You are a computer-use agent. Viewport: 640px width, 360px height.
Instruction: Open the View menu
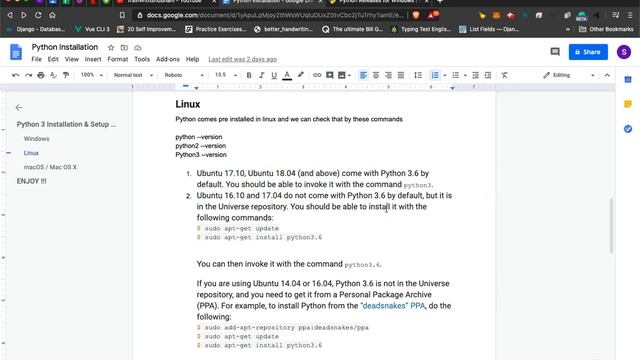(x=71, y=59)
